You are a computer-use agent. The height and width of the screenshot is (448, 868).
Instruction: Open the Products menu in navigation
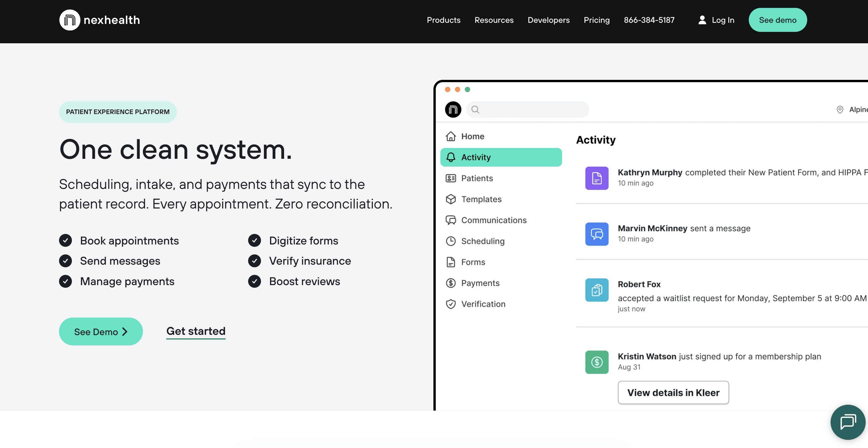(443, 20)
